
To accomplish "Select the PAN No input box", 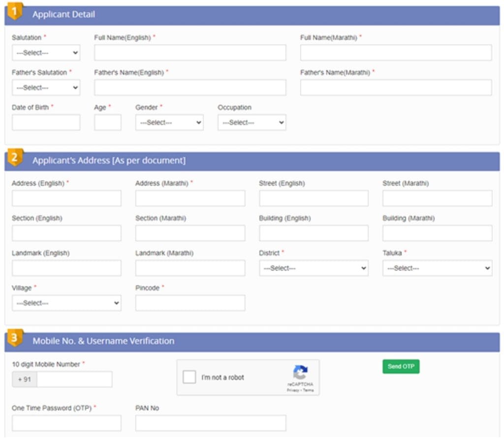I will (x=211, y=422).
